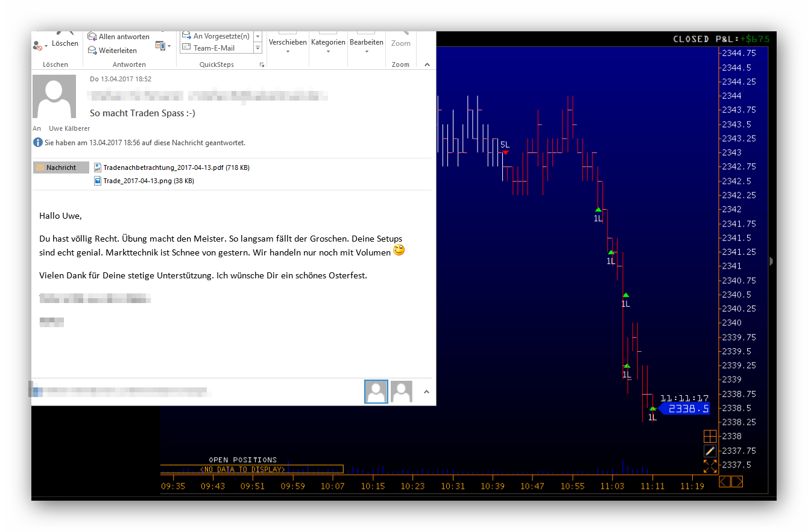Image resolution: width=808 pixels, height=532 pixels.
Task: Open the Kategorien dropdown
Action: 328,43
